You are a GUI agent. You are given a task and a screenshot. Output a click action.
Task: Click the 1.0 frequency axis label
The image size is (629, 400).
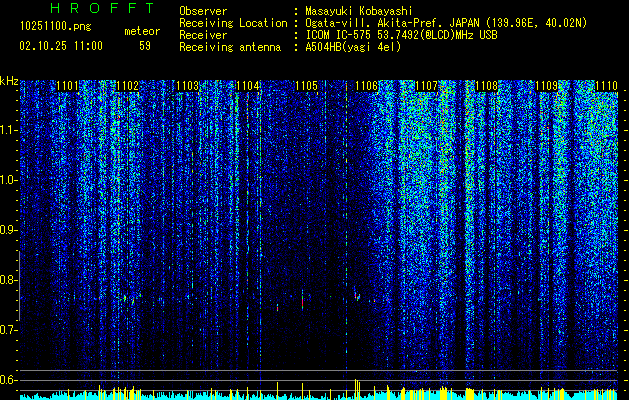pos(9,181)
